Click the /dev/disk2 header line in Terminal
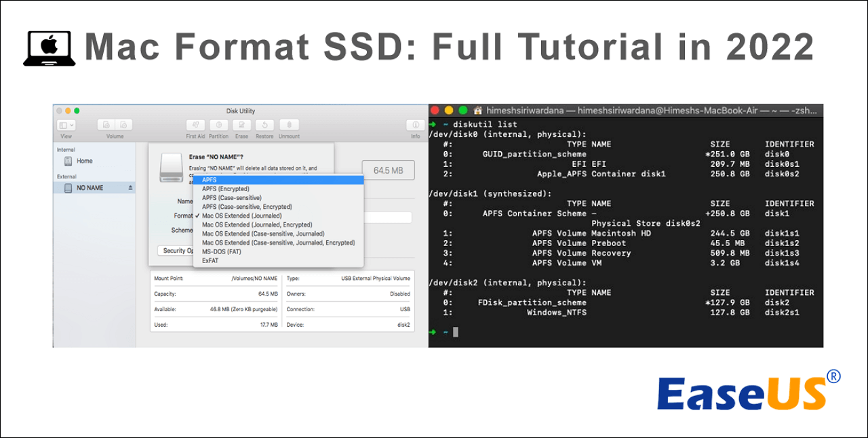The height and width of the screenshot is (438, 868). (x=508, y=283)
